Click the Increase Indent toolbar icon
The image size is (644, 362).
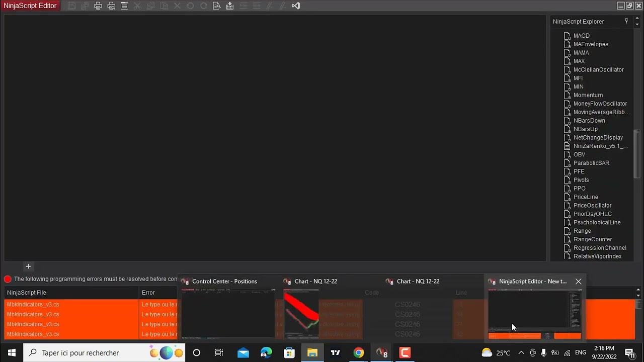(257, 6)
